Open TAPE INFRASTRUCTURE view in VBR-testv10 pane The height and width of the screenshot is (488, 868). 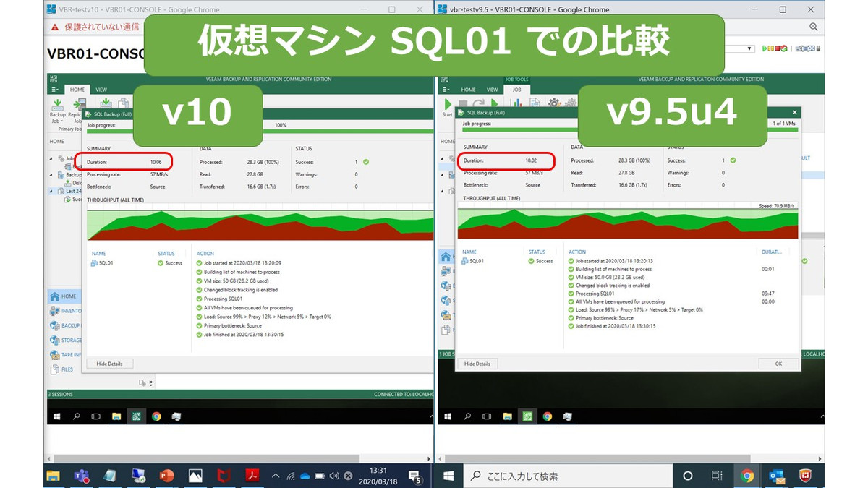tap(65, 355)
